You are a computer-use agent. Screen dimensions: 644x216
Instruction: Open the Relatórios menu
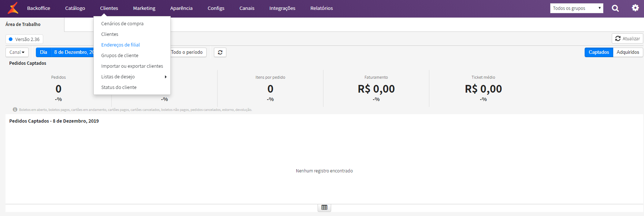[x=322, y=8]
